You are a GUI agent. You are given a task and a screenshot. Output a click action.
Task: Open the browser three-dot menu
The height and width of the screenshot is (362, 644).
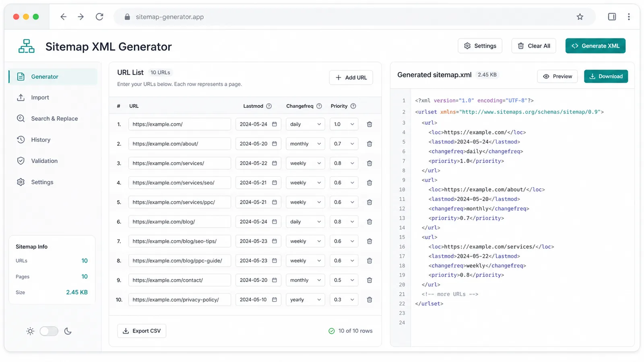(629, 17)
